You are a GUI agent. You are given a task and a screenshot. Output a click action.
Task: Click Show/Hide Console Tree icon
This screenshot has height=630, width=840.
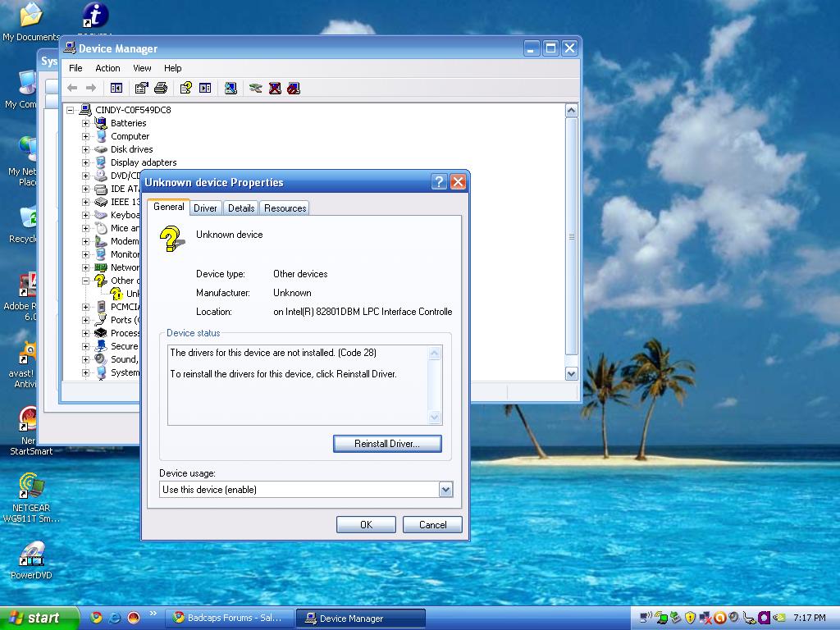[116, 88]
